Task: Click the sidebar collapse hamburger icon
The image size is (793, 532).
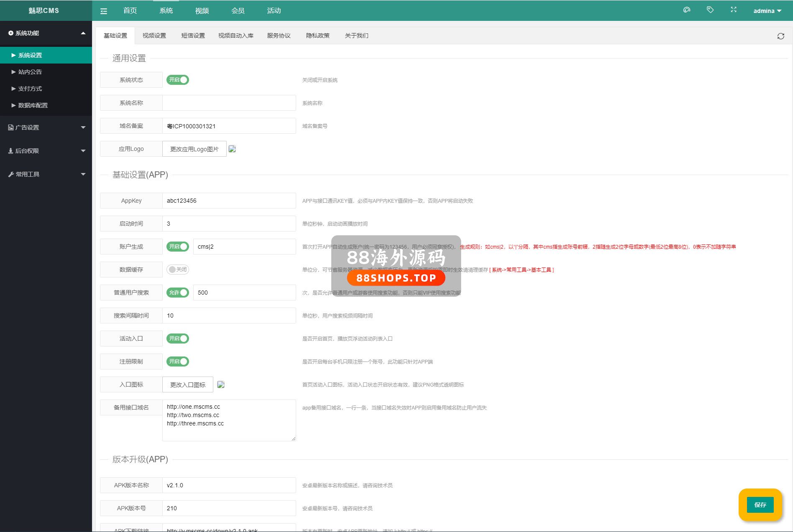Action: click(104, 11)
